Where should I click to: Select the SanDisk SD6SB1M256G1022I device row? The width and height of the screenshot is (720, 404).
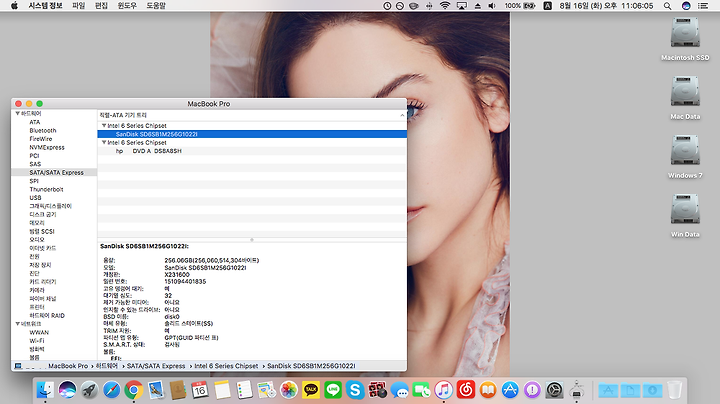[x=252, y=134]
